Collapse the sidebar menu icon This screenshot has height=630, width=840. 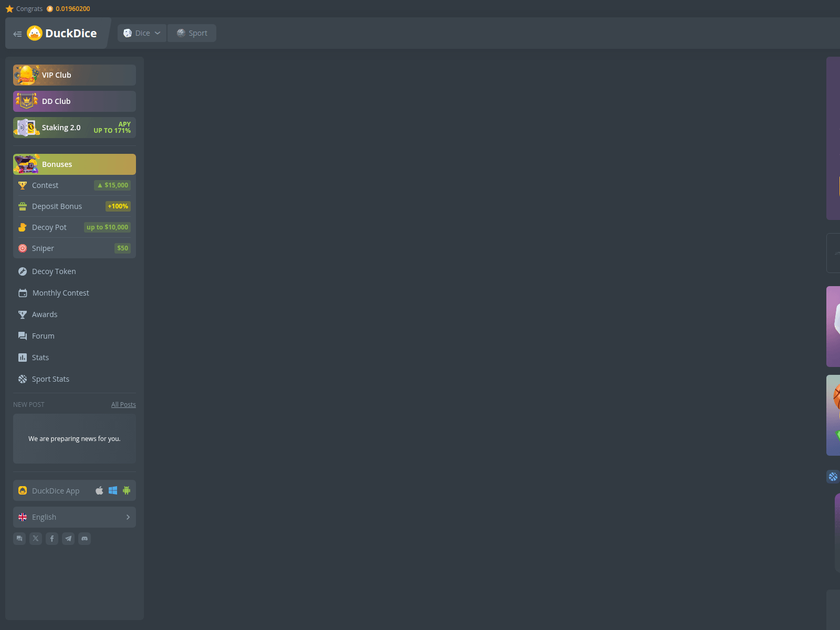coord(17,34)
